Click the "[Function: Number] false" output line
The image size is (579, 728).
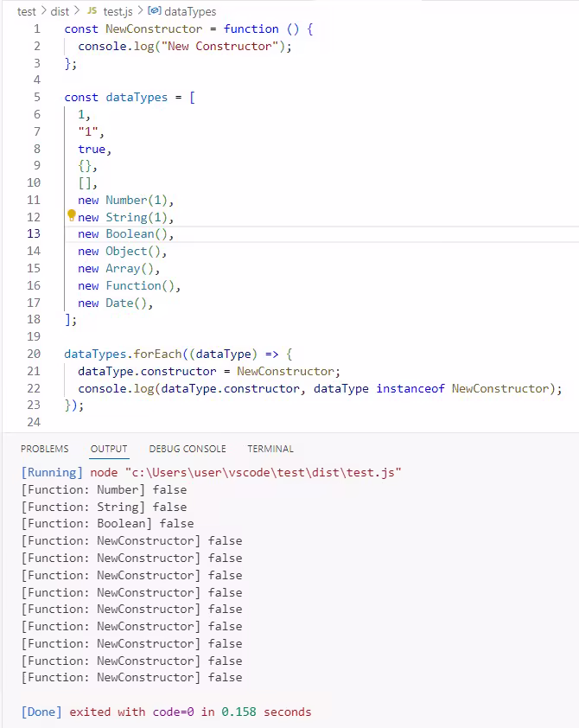(104, 489)
